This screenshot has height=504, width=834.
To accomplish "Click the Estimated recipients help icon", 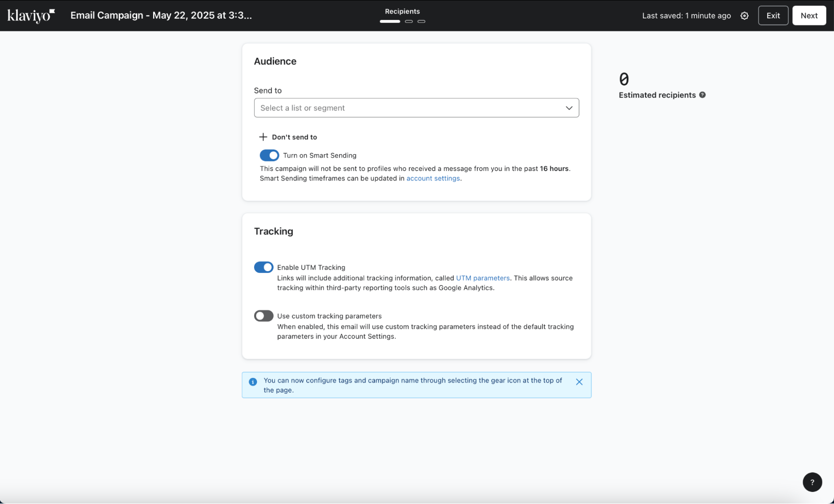I will pyautogui.click(x=703, y=95).
